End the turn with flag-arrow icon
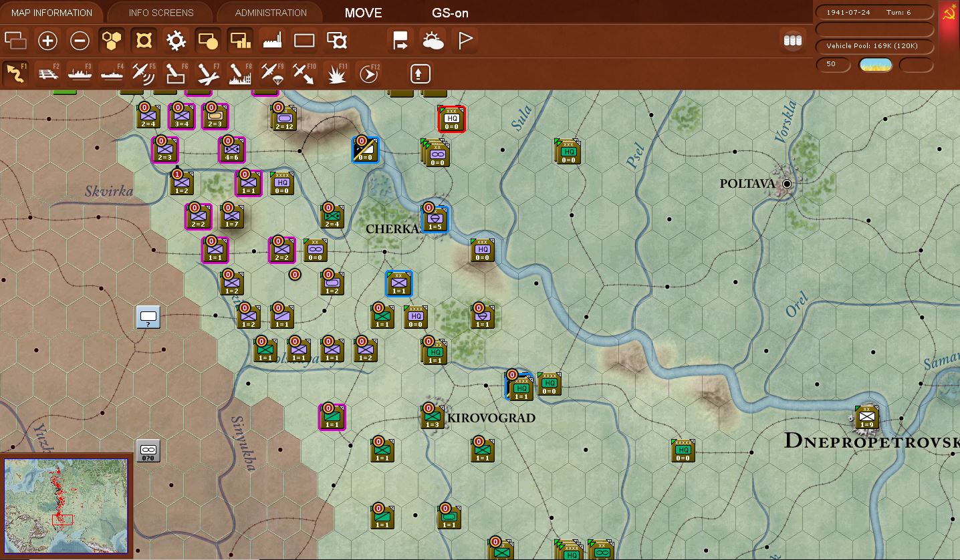Screen dimensions: 960x560 click(x=400, y=41)
